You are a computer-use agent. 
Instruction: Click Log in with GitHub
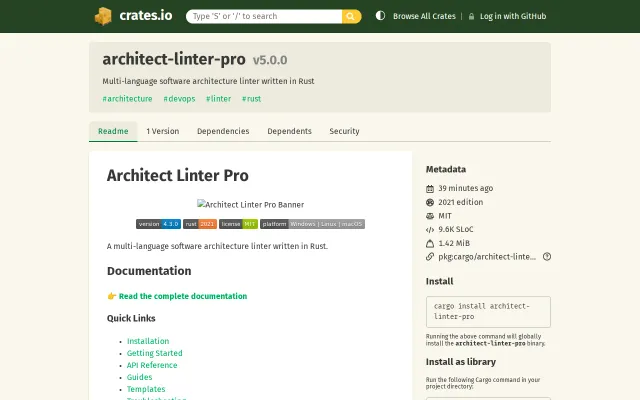click(x=513, y=16)
